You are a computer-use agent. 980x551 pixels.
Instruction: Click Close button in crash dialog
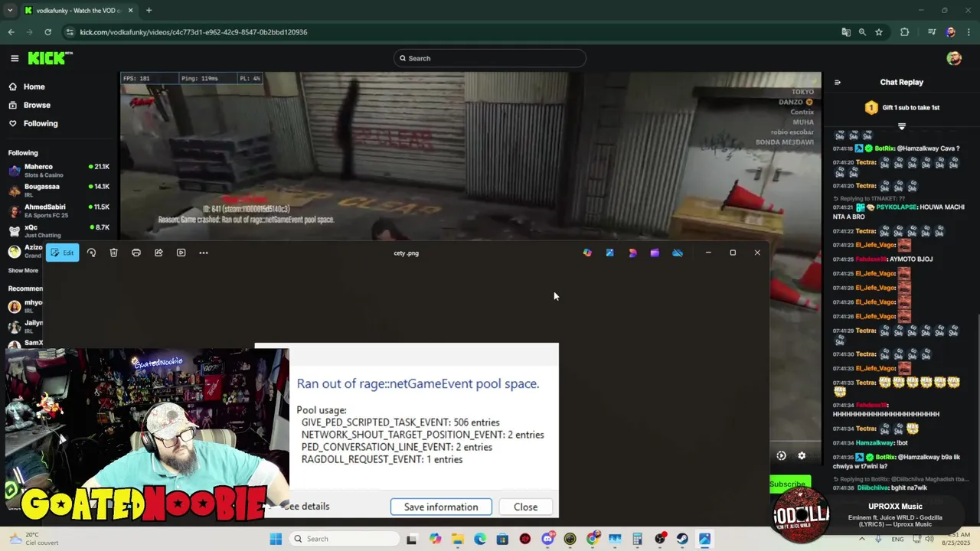point(525,507)
